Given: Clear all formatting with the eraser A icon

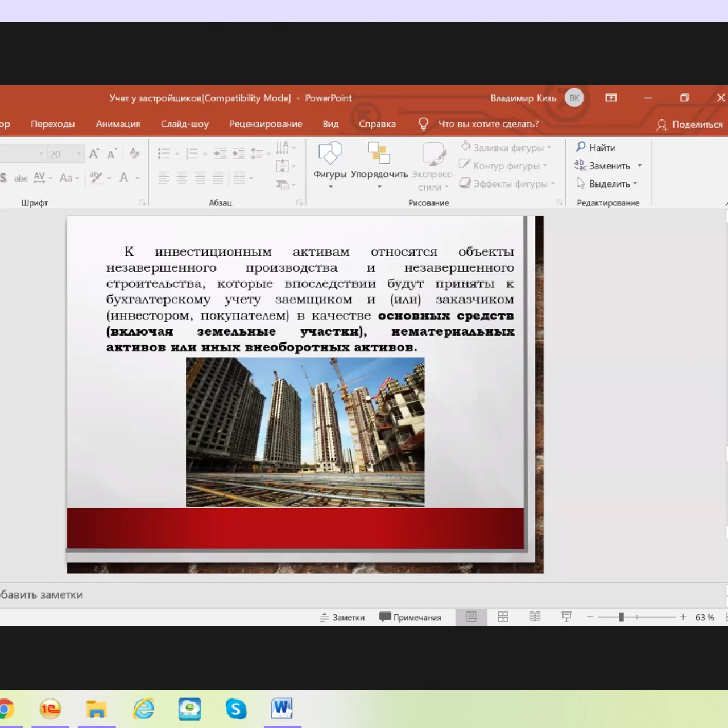Looking at the screenshot, I should coord(135,154).
